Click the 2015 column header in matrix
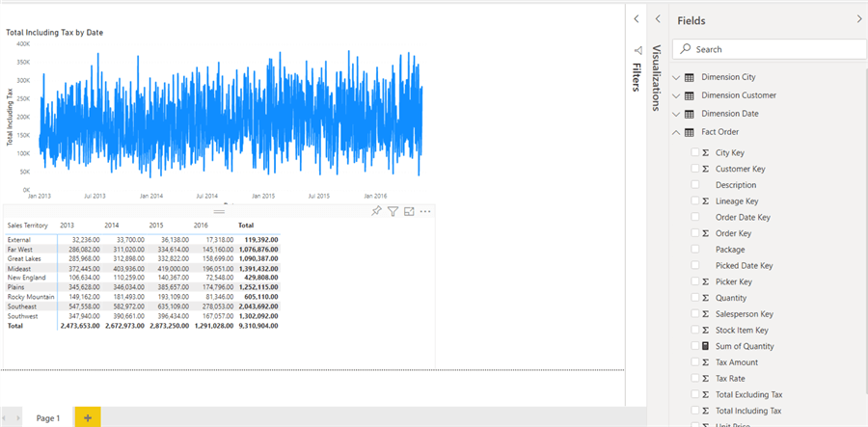The image size is (868, 427). (156, 226)
